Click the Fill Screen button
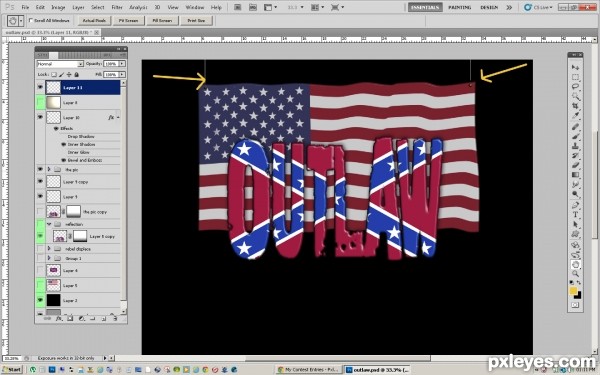600x375 pixels. 162,20
